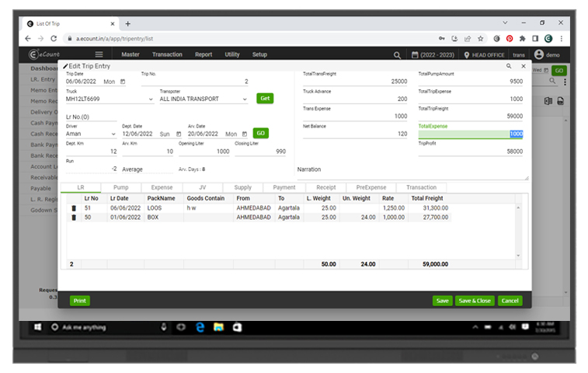Click the Print button

tap(80, 301)
